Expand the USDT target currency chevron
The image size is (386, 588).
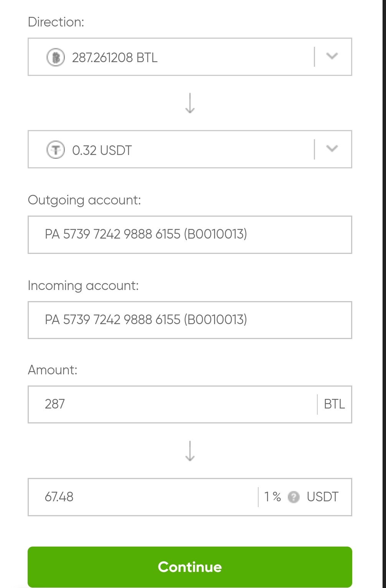point(332,149)
